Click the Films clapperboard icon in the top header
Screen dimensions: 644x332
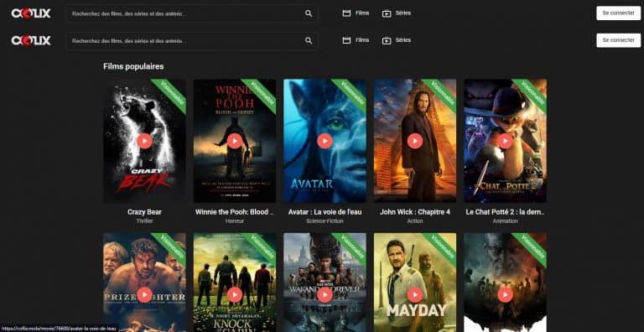pos(346,13)
